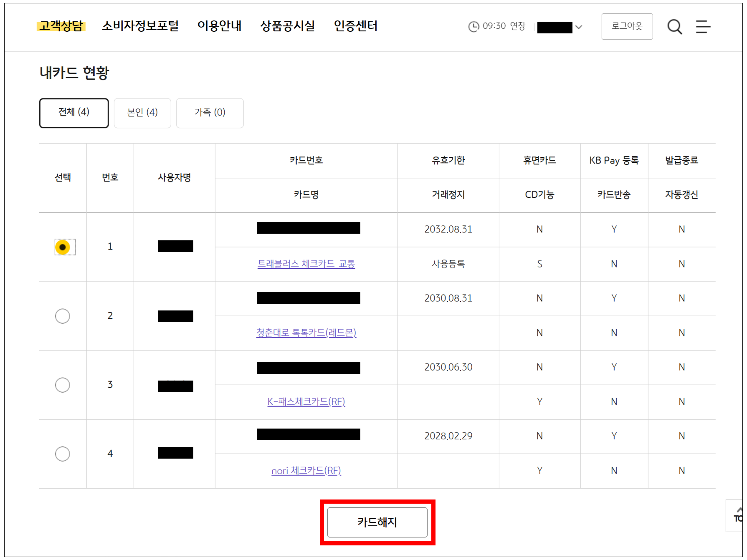The width and height of the screenshot is (747, 560).
Task: Open the hamburger menu icon
Action: [x=703, y=27]
